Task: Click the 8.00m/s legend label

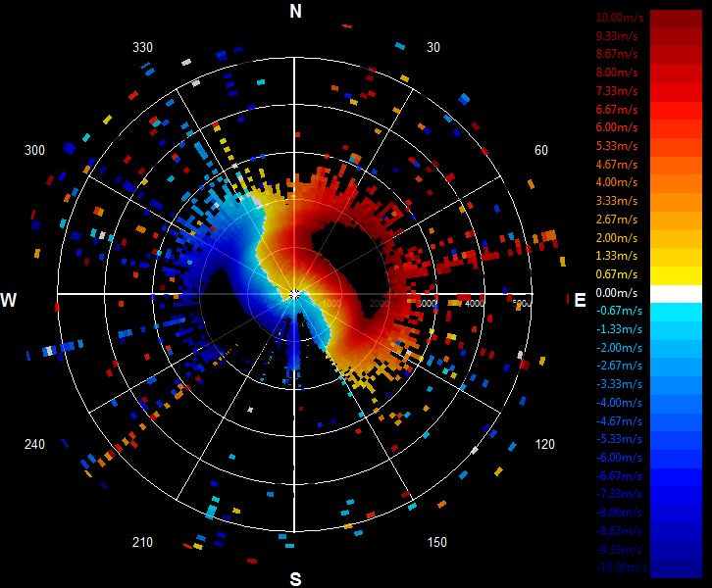Action: point(617,73)
